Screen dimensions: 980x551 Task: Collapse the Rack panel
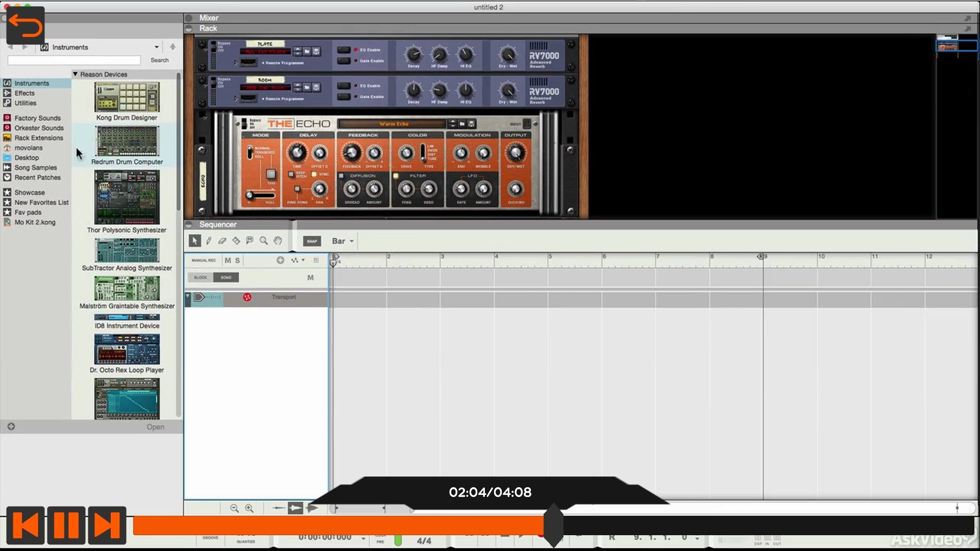(188, 29)
